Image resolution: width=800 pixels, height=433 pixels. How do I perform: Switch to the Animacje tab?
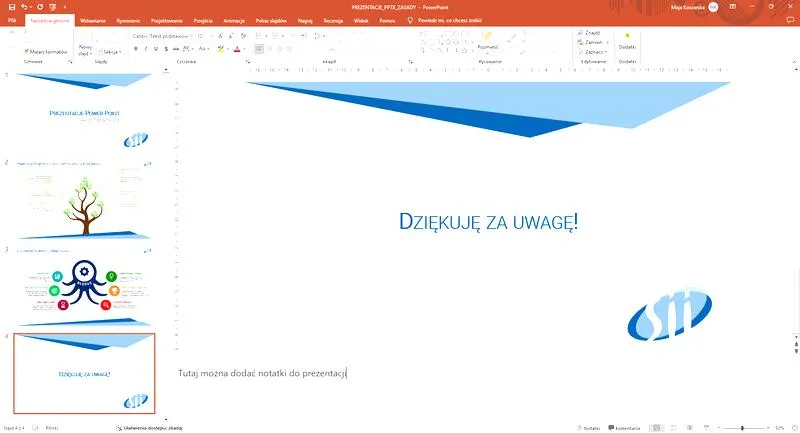pos(234,21)
